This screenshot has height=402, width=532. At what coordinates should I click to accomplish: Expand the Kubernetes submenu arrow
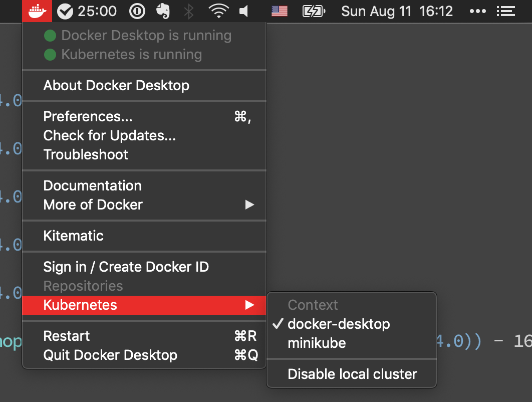[x=249, y=305]
